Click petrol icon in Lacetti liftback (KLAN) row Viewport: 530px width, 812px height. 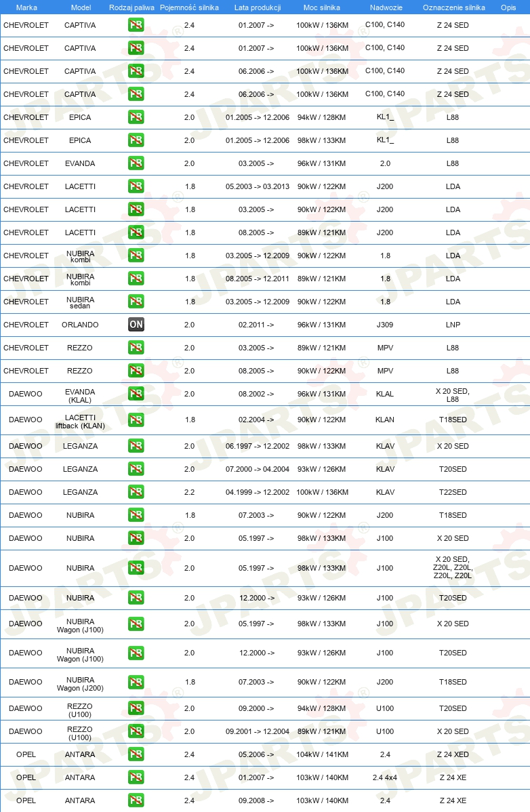click(x=136, y=420)
